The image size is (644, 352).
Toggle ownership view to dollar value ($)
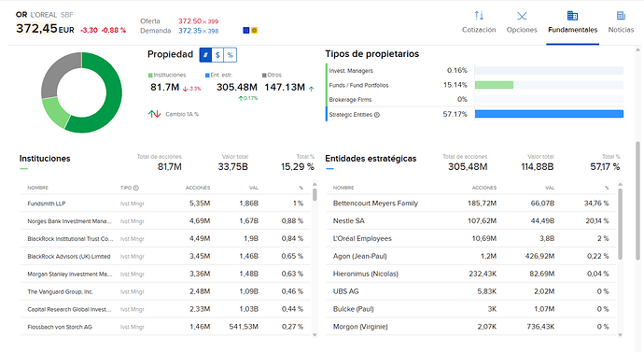tap(217, 55)
